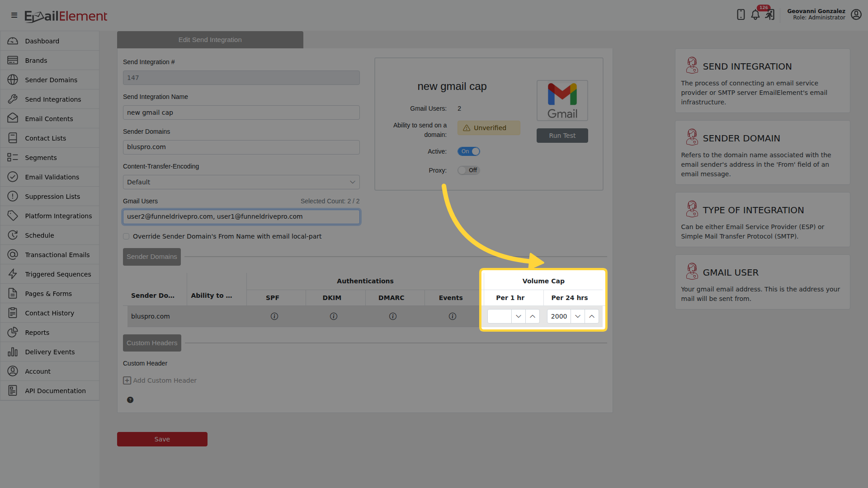The height and width of the screenshot is (488, 868).
Task: Toggle the Active switch off
Action: coord(469,152)
